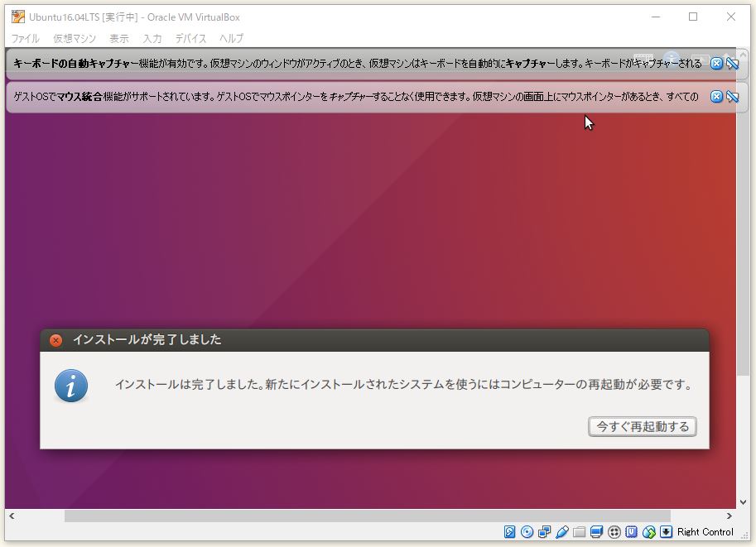
Task: Maximize the VirtualBox window
Action: (693, 17)
